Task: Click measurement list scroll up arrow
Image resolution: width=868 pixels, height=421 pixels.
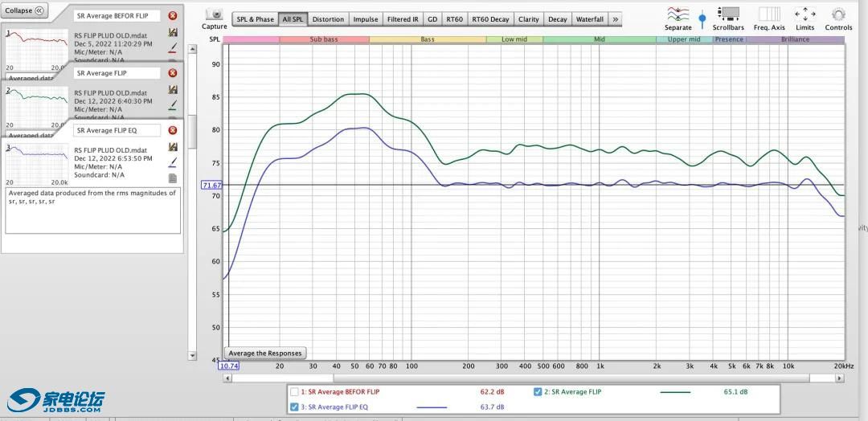Action: [x=193, y=49]
